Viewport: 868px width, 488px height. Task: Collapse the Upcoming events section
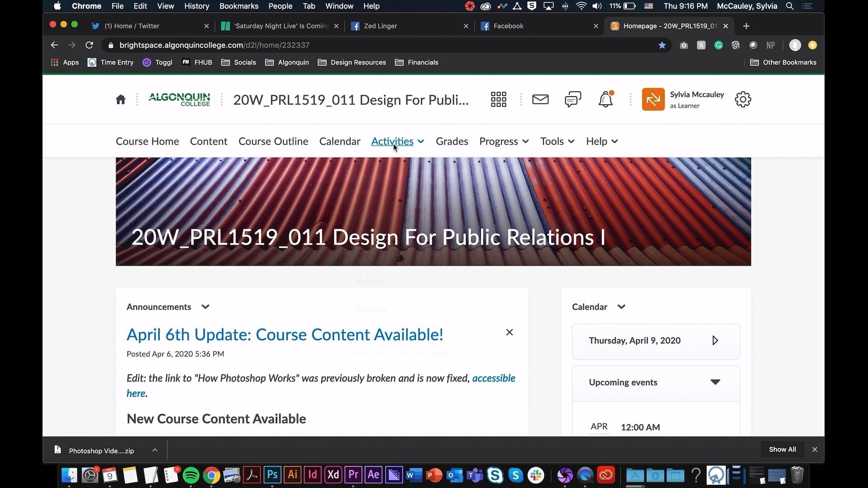(715, 382)
